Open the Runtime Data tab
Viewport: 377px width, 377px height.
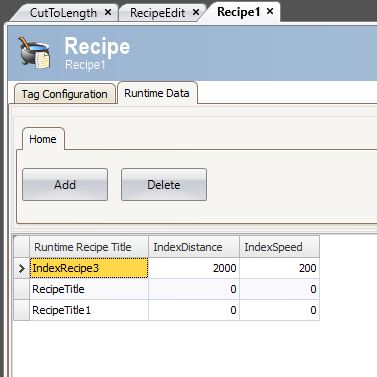pos(157,93)
